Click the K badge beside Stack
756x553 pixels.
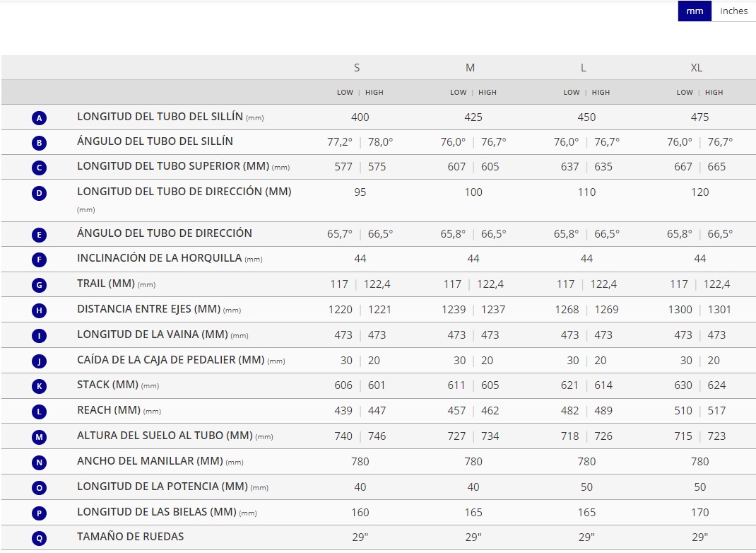click(x=40, y=386)
